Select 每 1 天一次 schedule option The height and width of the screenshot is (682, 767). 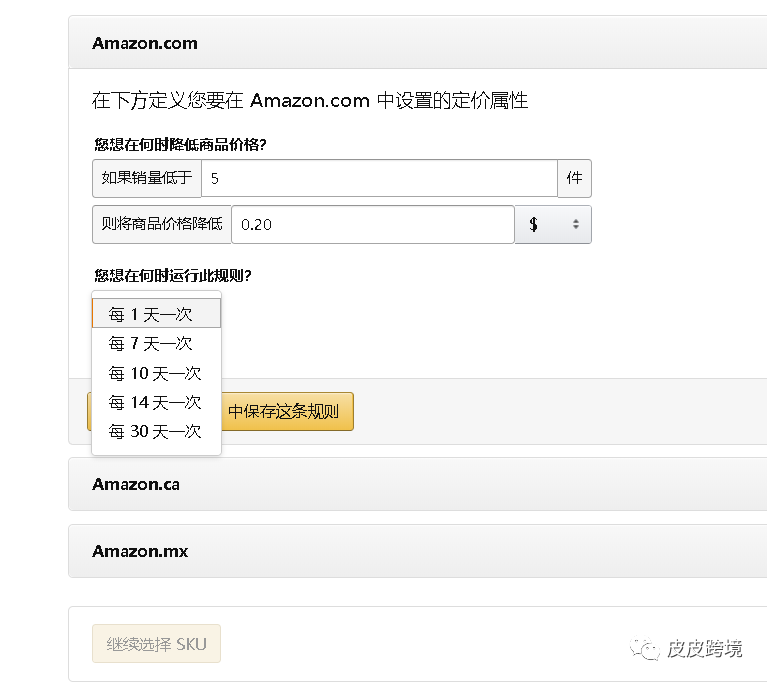(157, 314)
